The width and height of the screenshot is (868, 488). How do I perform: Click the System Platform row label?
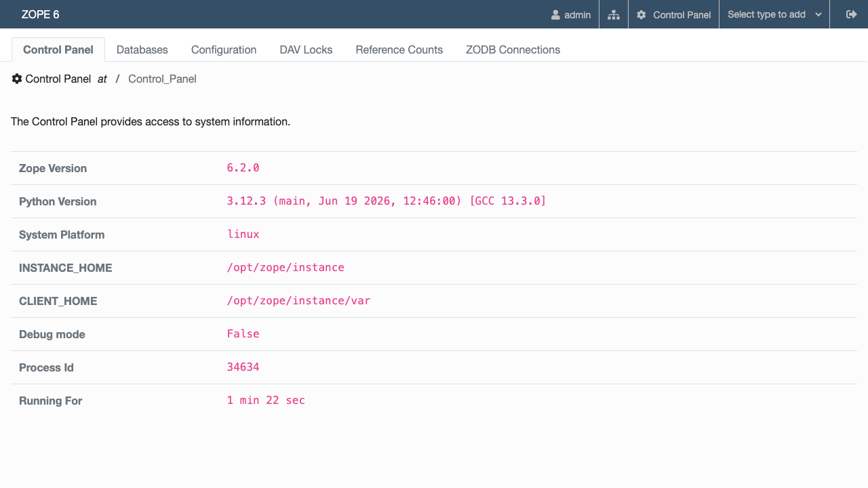point(62,235)
